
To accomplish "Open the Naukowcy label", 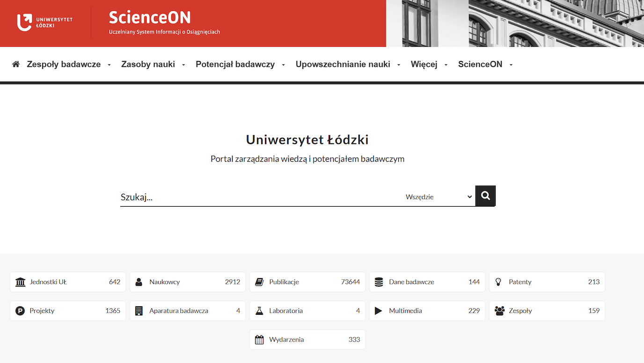I will tap(165, 282).
